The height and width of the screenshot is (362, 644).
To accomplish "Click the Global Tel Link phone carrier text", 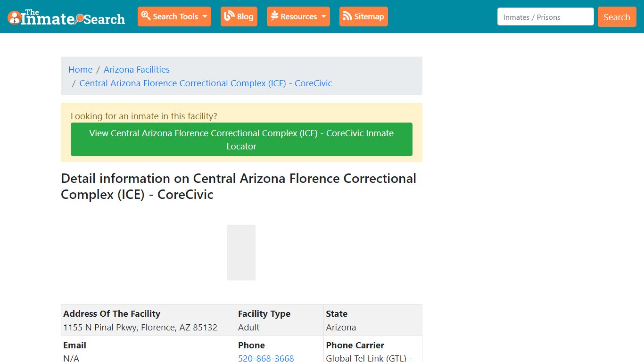I will tap(369, 358).
